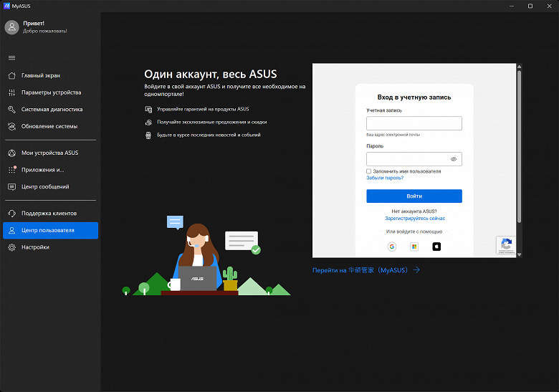Click Зарегистрируйтесь сейчас link
The image size is (559, 392).
click(x=415, y=219)
